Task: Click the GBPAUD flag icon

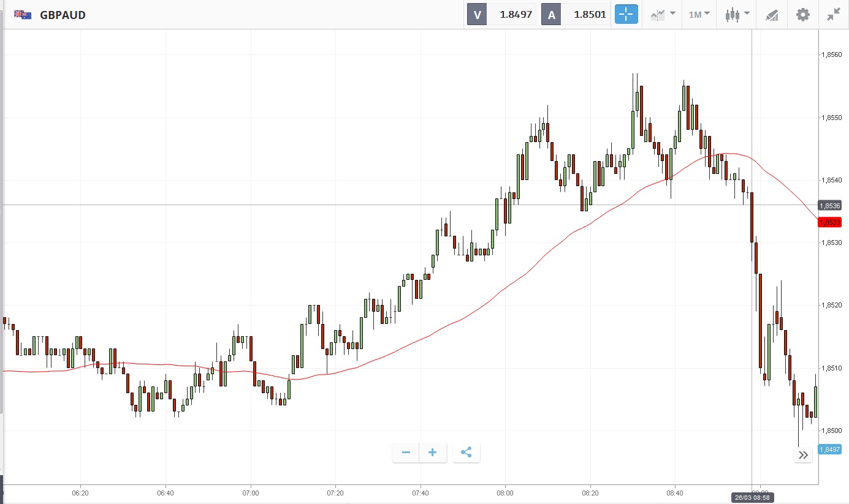Action: pyautogui.click(x=23, y=15)
